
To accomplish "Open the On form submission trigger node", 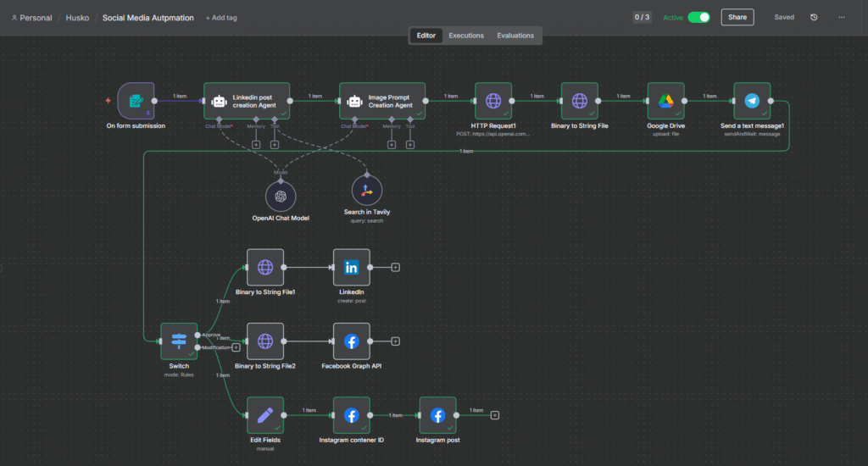I will [x=136, y=101].
